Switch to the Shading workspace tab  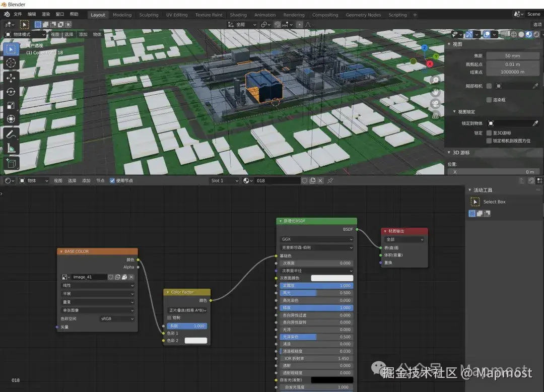(x=238, y=15)
